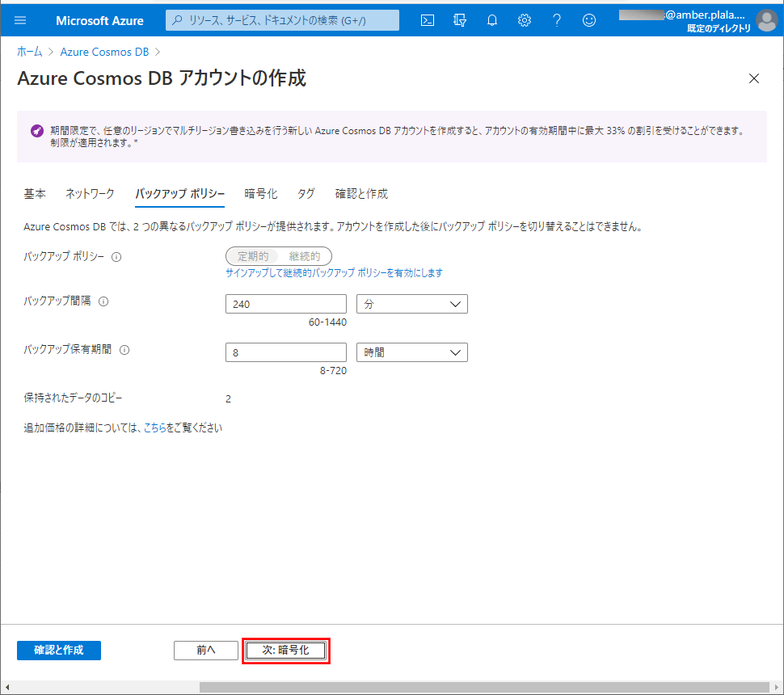Switch to the ネットワーク tab
Image resolution: width=784 pixels, height=695 pixels.
click(x=90, y=194)
